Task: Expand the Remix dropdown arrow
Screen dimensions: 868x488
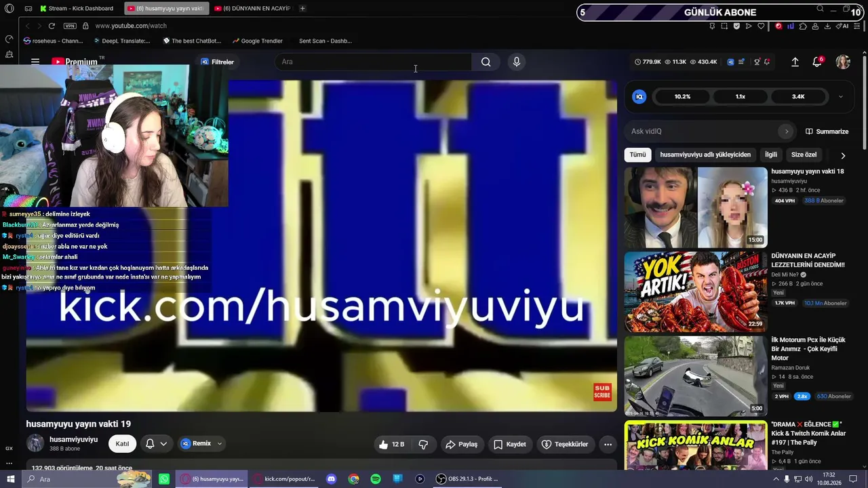Action: tap(219, 444)
